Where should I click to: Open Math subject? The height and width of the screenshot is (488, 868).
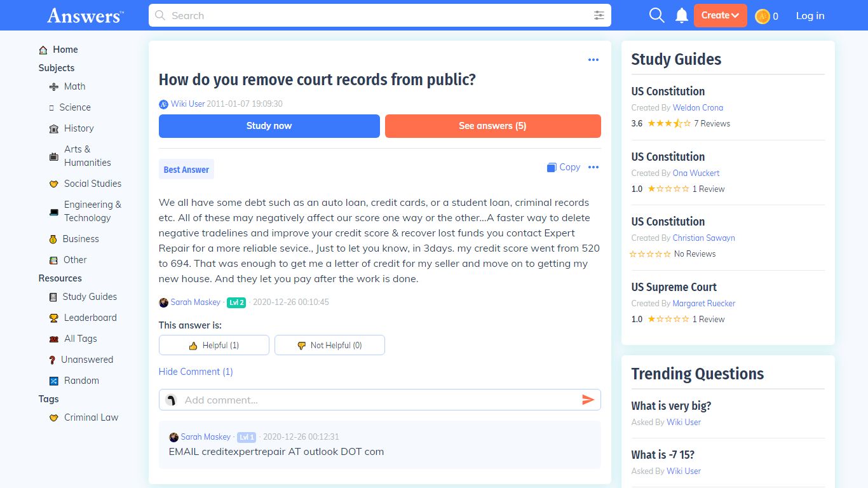tap(74, 86)
